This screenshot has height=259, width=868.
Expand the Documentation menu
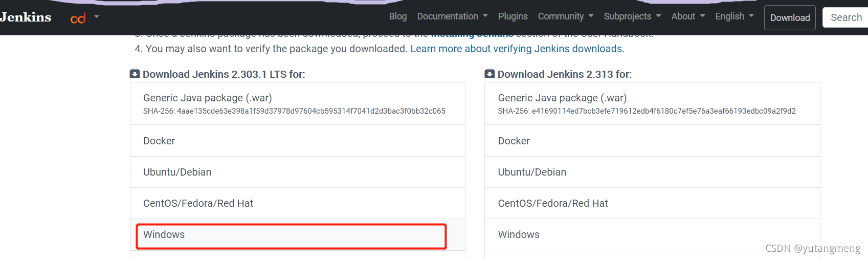452,16
